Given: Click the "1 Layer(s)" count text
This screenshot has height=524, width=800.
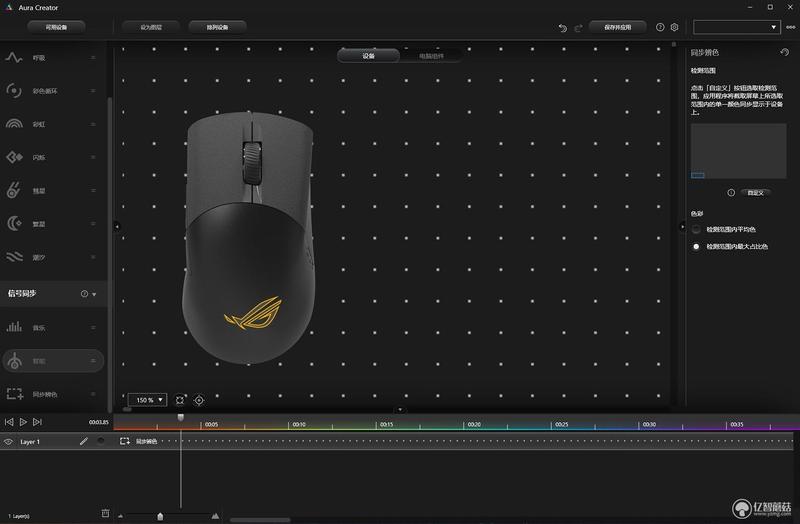Looking at the screenshot, I should coord(19,516).
